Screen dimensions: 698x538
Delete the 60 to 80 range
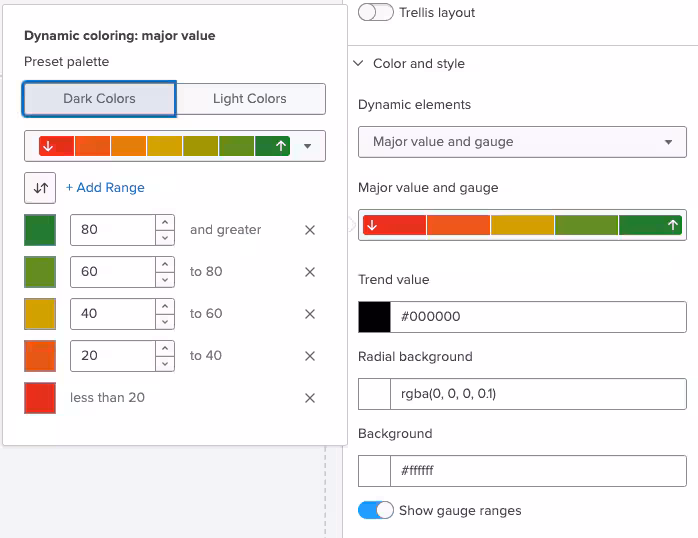(x=310, y=272)
